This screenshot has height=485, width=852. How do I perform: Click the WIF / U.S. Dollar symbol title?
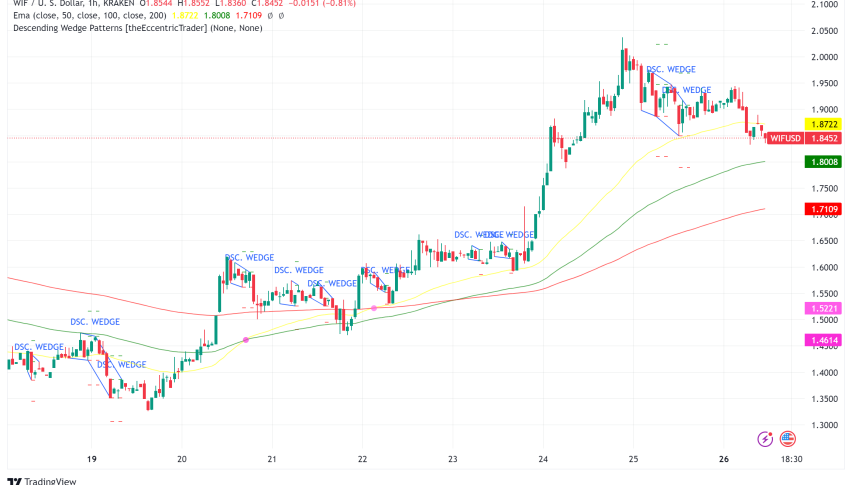click(73, 4)
